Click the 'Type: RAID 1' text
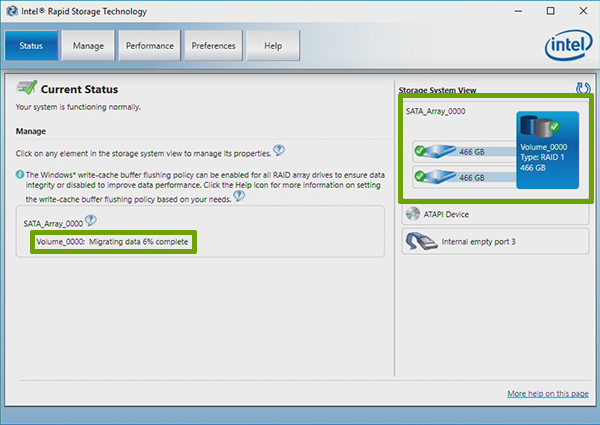600x425 pixels. click(x=542, y=157)
